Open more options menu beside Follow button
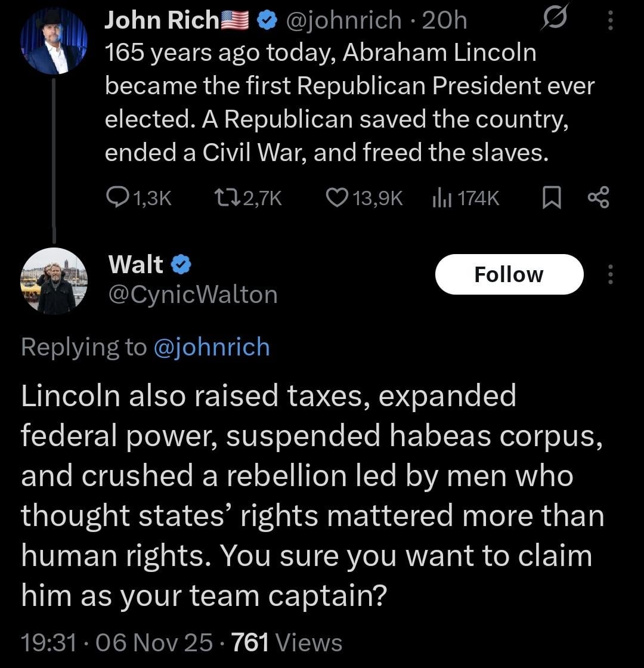Image resolution: width=644 pixels, height=668 pixels. coord(609,274)
